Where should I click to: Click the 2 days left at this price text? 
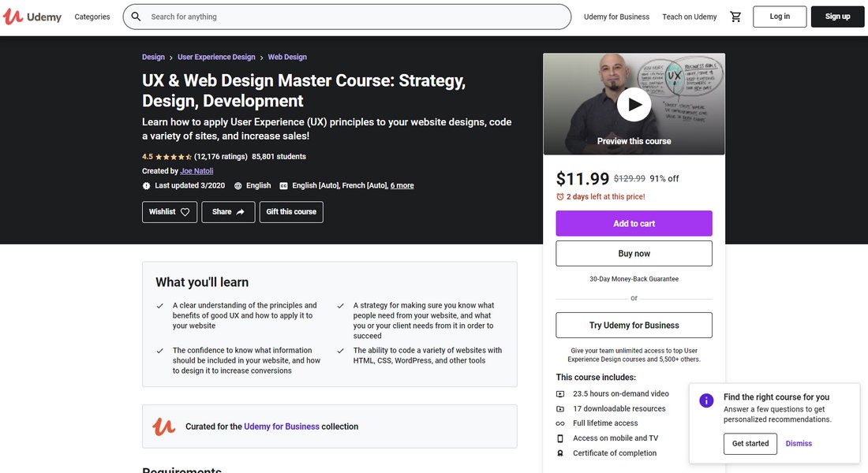click(x=605, y=196)
